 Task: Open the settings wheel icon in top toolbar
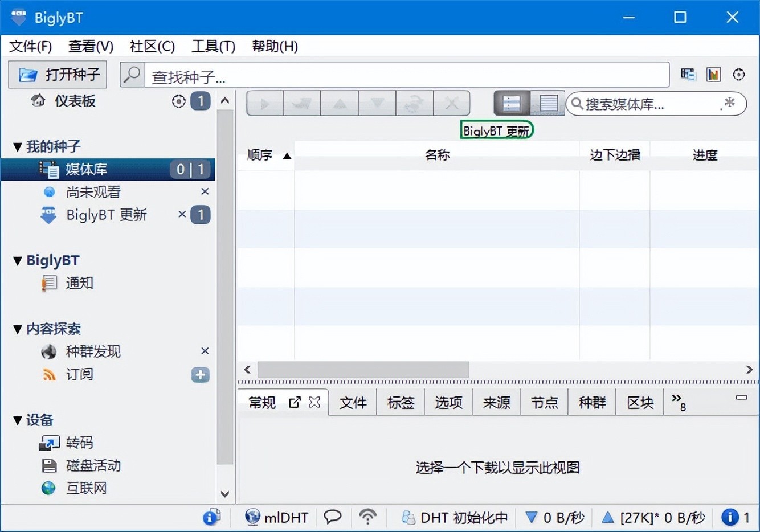(739, 75)
